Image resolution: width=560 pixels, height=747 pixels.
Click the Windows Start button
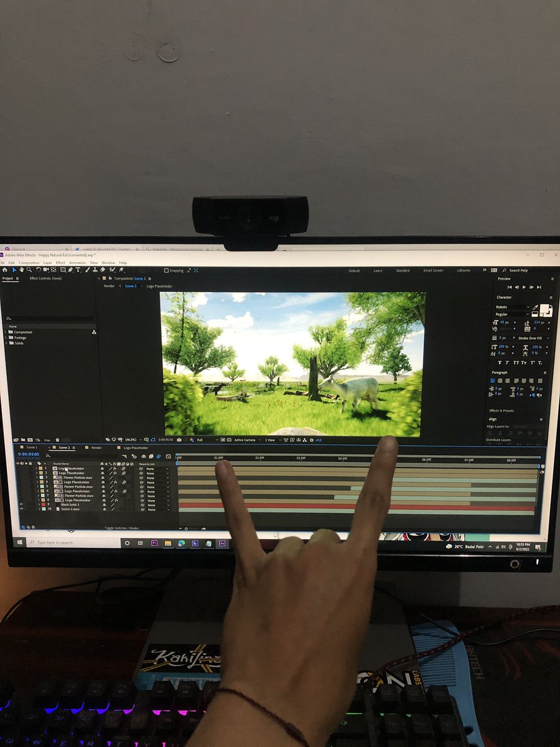20,542
